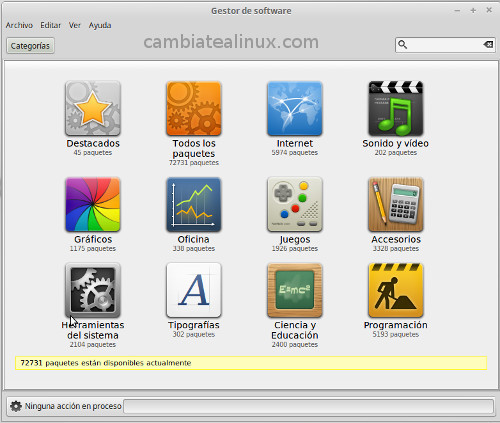Image resolution: width=500 pixels, height=423 pixels.
Task: Click the '45 paquetes' count text
Action: pyautogui.click(x=93, y=153)
